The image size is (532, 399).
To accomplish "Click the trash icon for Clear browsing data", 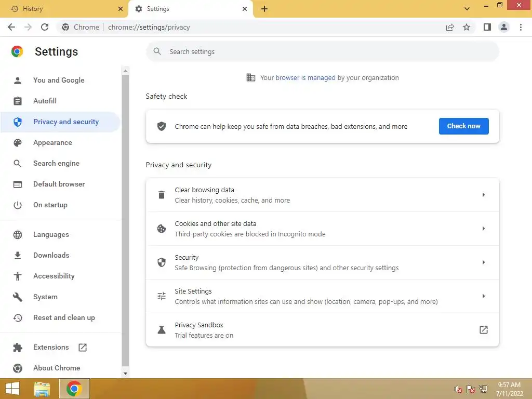I will [162, 195].
